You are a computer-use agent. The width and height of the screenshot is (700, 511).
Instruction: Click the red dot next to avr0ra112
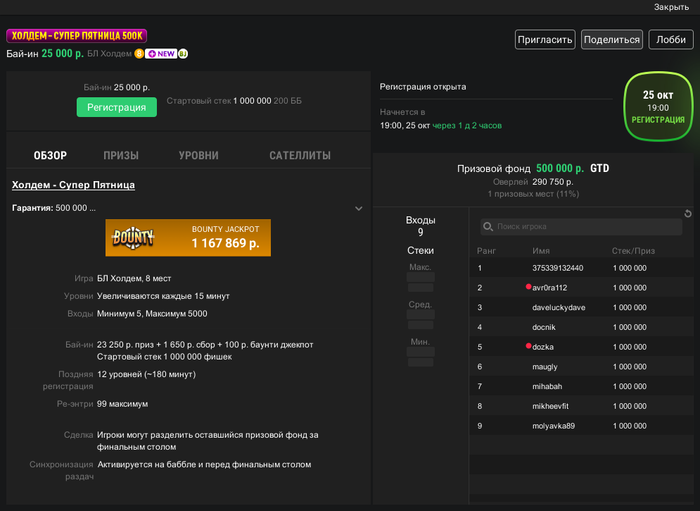pos(527,287)
